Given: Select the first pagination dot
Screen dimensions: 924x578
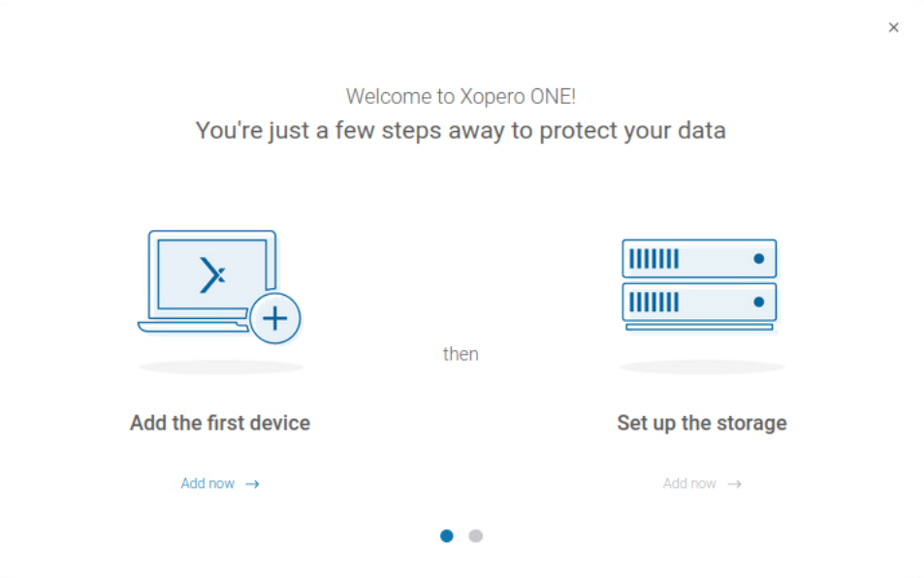Looking at the screenshot, I should (447, 535).
